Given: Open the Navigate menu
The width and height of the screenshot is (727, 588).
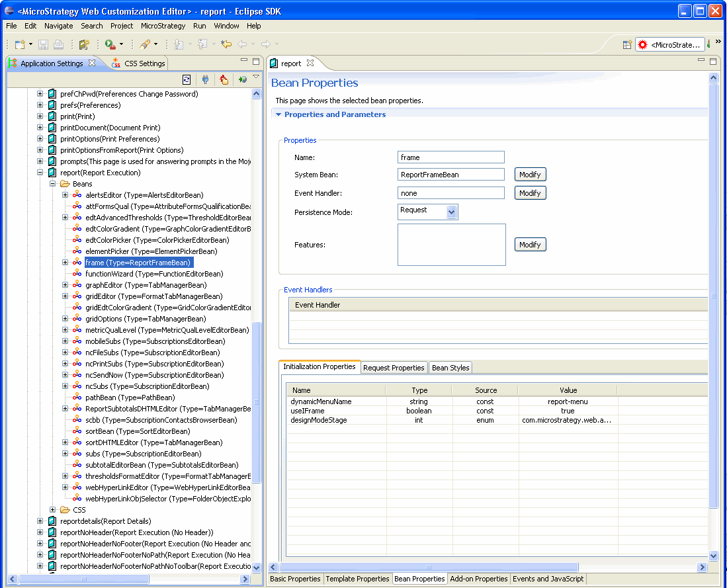Looking at the screenshot, I should [58, 26].
